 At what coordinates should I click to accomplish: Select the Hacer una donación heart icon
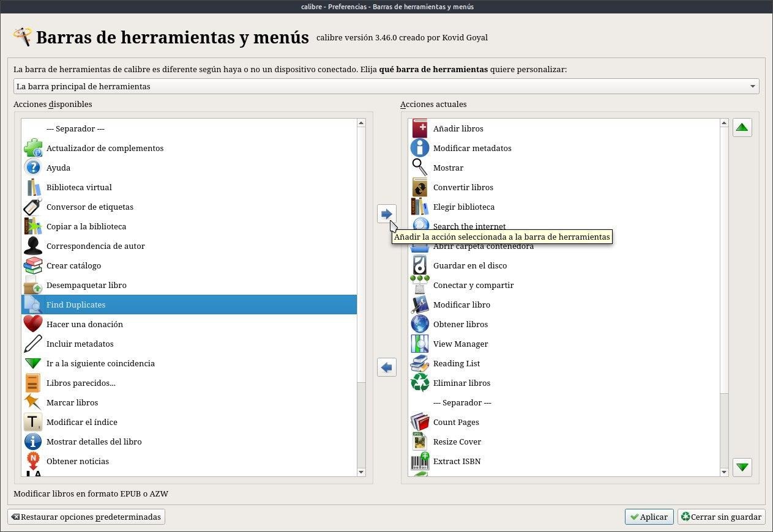33,324
